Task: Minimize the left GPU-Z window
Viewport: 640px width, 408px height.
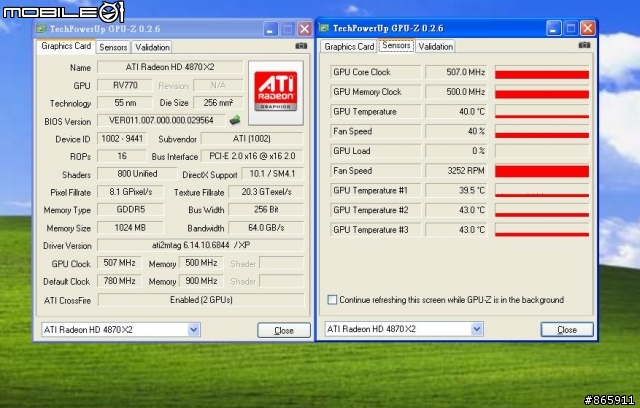Action: click(x=270, y=29)
